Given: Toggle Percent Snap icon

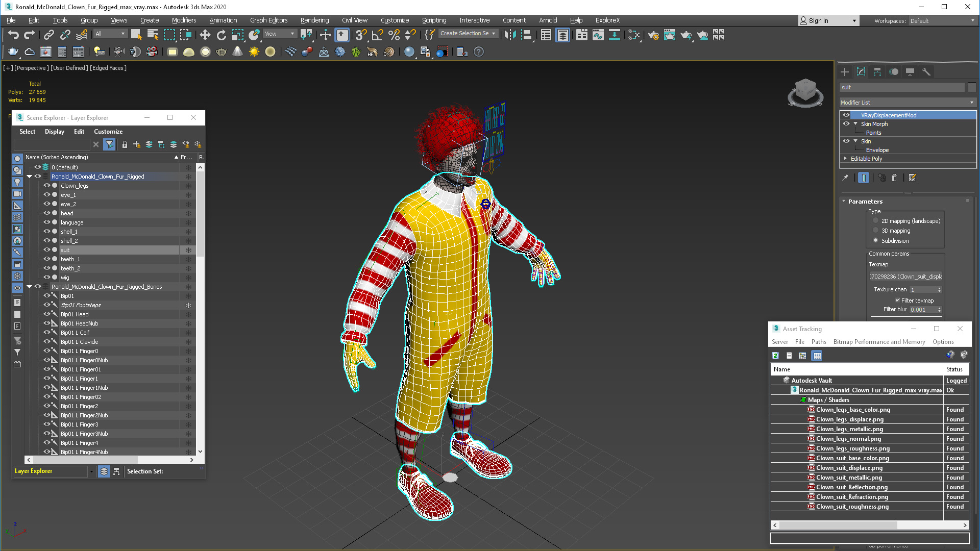Looking at the screenshot, I should [x=394, y=35].
